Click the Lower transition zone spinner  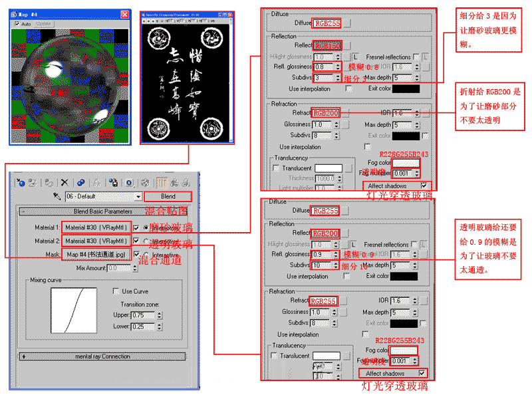click(160, 327)
